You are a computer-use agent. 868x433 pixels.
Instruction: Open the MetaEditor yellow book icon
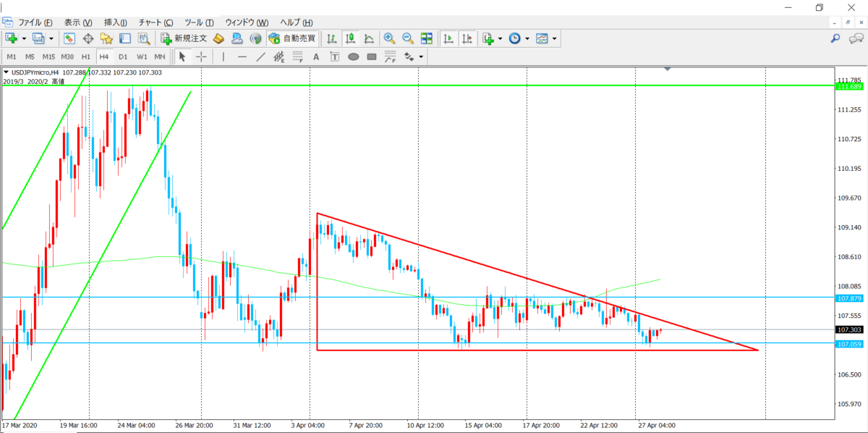(218, 38)
